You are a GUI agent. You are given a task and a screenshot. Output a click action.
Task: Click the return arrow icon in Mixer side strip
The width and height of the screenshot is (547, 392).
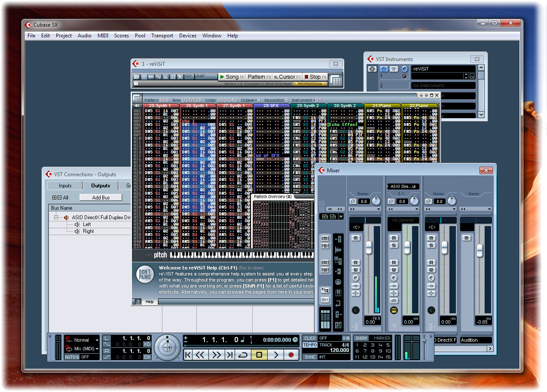point(338,303)
